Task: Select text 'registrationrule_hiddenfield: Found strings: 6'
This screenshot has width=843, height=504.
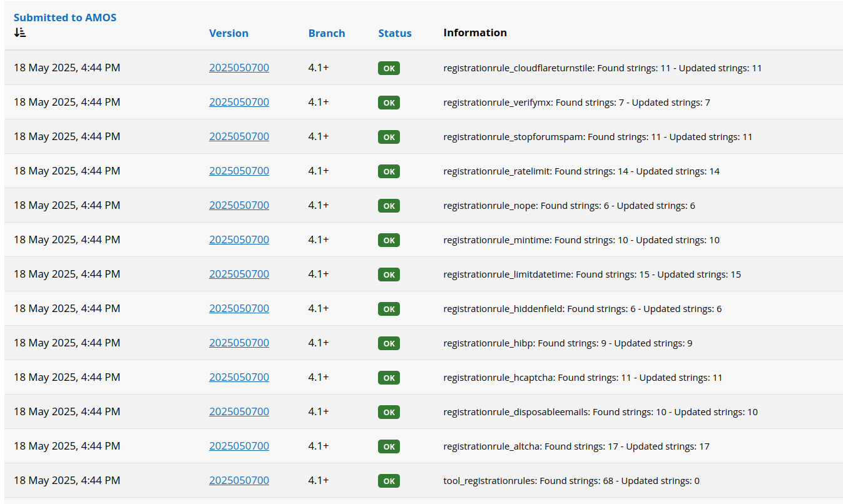Action: pyautogui.click(x=539, y=309)
